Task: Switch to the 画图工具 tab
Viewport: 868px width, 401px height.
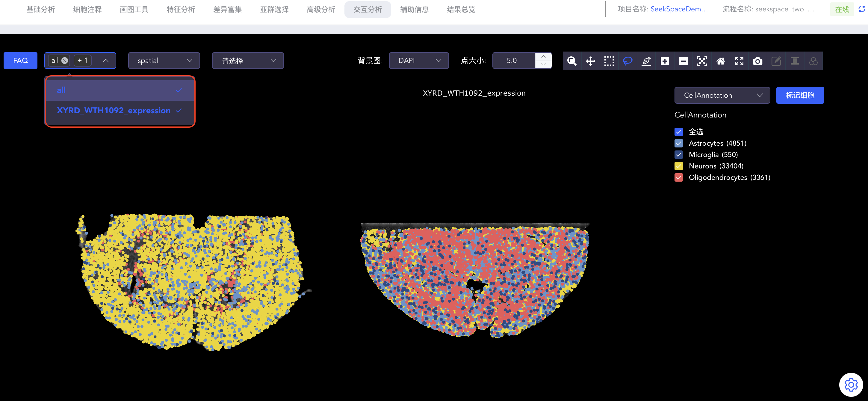Action: 134,10
